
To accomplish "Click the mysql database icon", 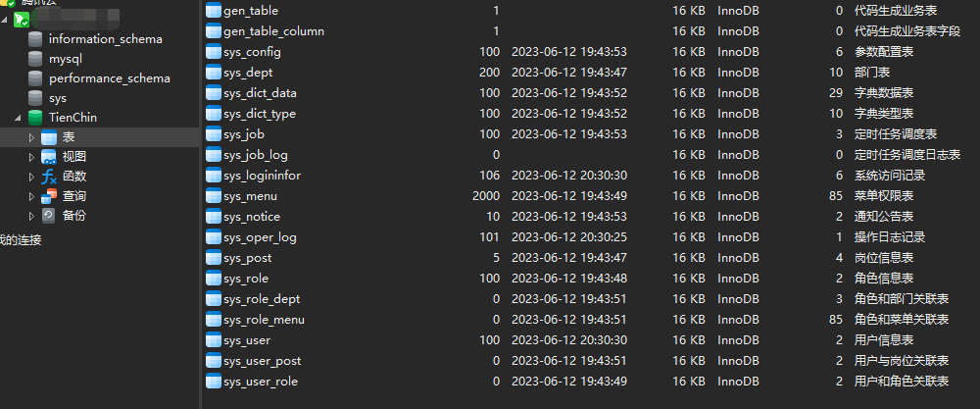I will click(36, 59).
